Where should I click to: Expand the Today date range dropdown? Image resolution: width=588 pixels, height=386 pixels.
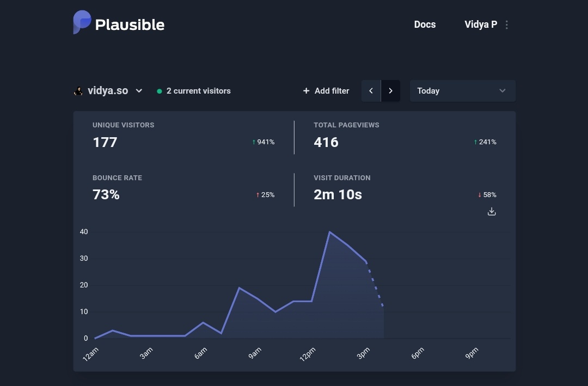pyautogui.click(x=462, y=90)
